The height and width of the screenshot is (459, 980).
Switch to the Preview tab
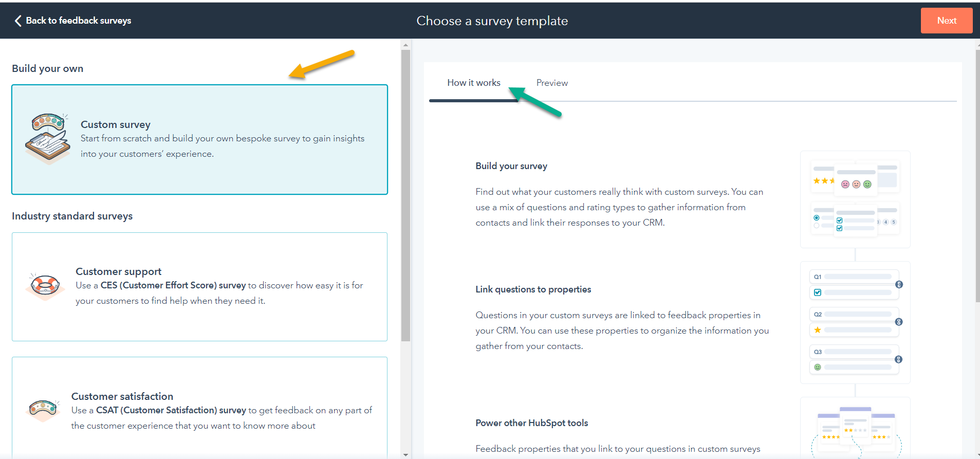pyautogui.click(x=552, y=82)
